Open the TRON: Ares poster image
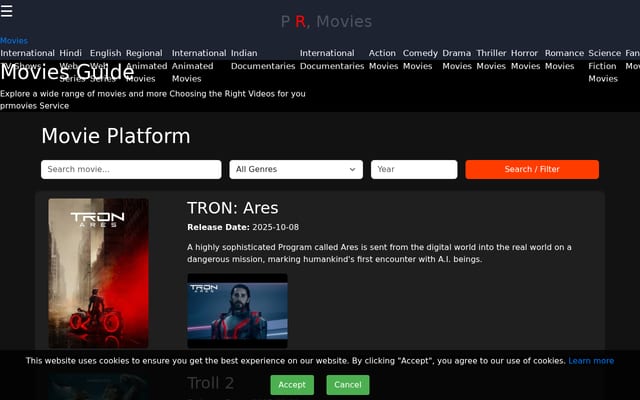The height and width of the screenshot is (400, 640). [98, 273]
